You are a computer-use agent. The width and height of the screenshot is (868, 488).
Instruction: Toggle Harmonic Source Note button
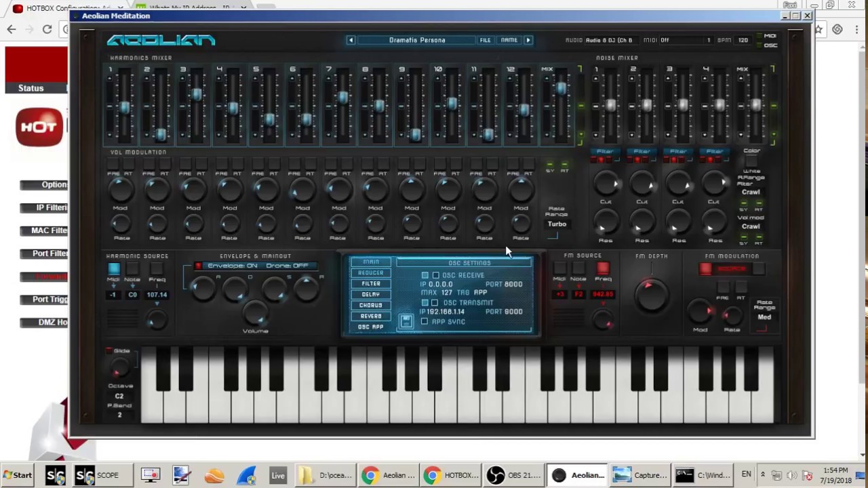(132, 270)
